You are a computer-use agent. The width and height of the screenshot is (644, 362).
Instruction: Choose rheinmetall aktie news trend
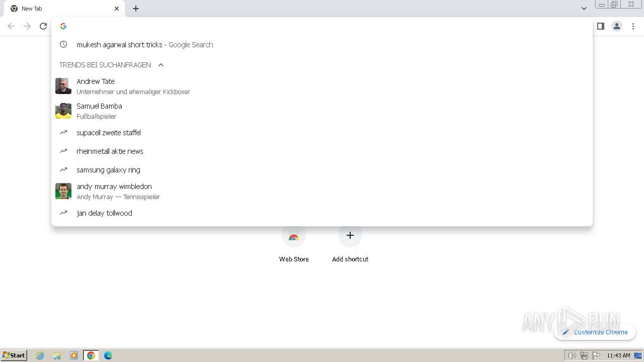(322, 151)
